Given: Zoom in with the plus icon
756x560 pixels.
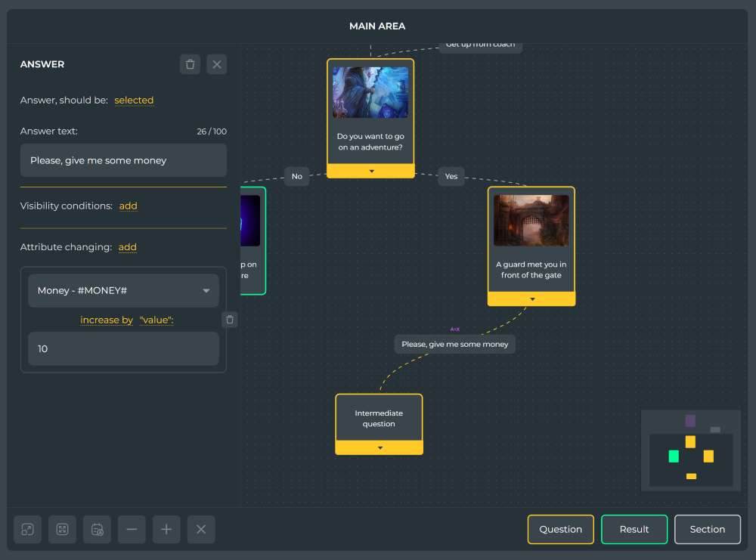Looking at the screenshot, I should click(166, 529).
